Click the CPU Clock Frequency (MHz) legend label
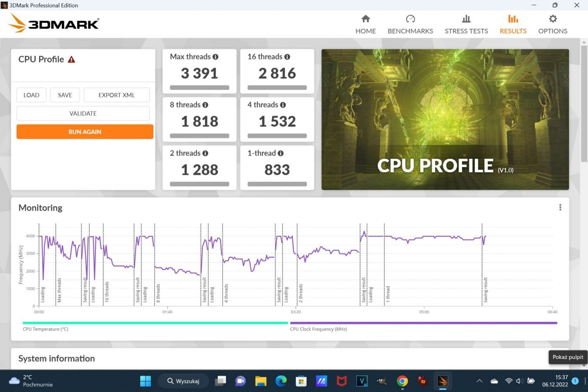The height and width of the screenshot is (392, 588). 318,329
